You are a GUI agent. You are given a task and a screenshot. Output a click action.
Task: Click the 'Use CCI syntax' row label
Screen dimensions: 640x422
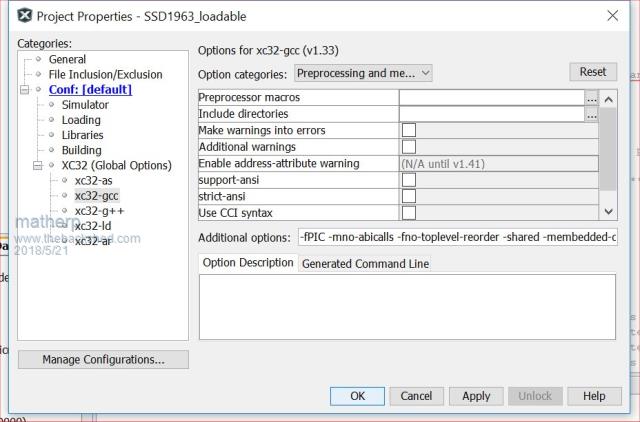click(x=236, y=213)
